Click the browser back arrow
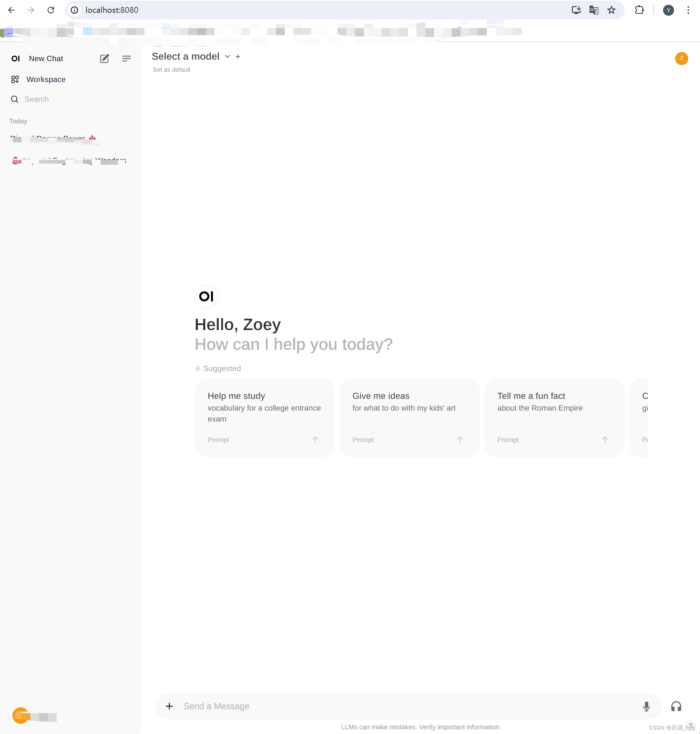Image resolution: width=700 pixels, height=734 pixels. click(x=12, y=10)
